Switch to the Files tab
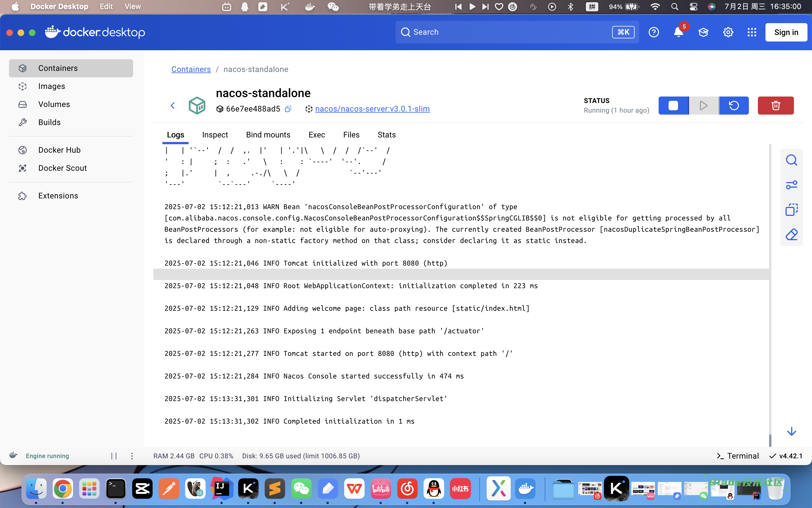Viewport: 812px width, 508px height. coord(351,135)
